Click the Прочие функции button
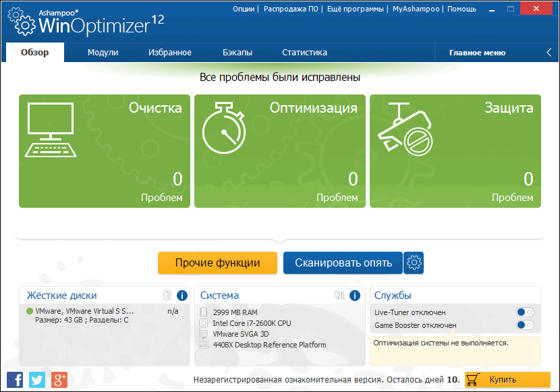560x392 pixels. [217, 262]
